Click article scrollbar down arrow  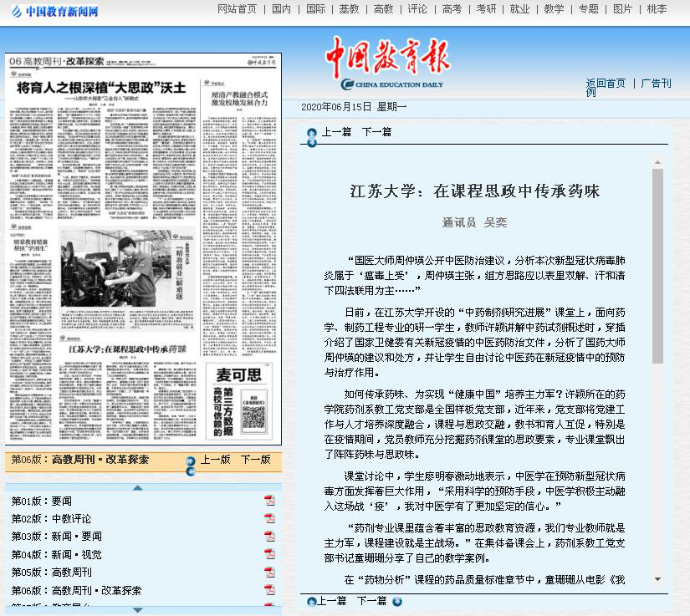[657, 579]
